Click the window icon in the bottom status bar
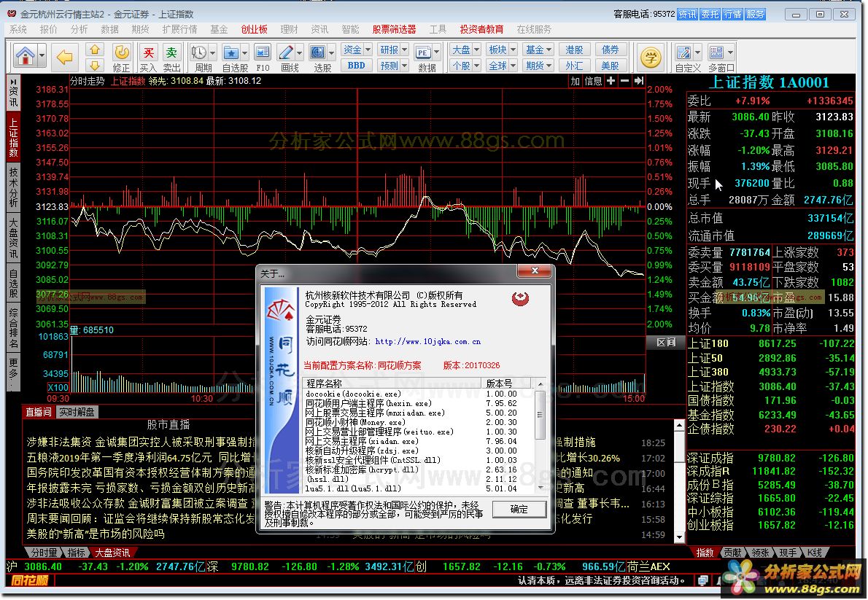The height and width of the screenshot is (600, 868). 702,580
